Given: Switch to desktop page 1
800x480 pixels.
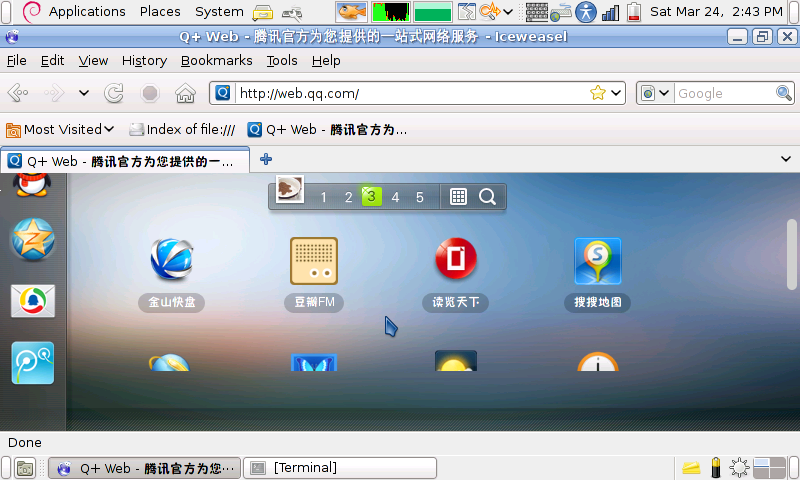Looking at the screenshot, I should tap(323, 197).
